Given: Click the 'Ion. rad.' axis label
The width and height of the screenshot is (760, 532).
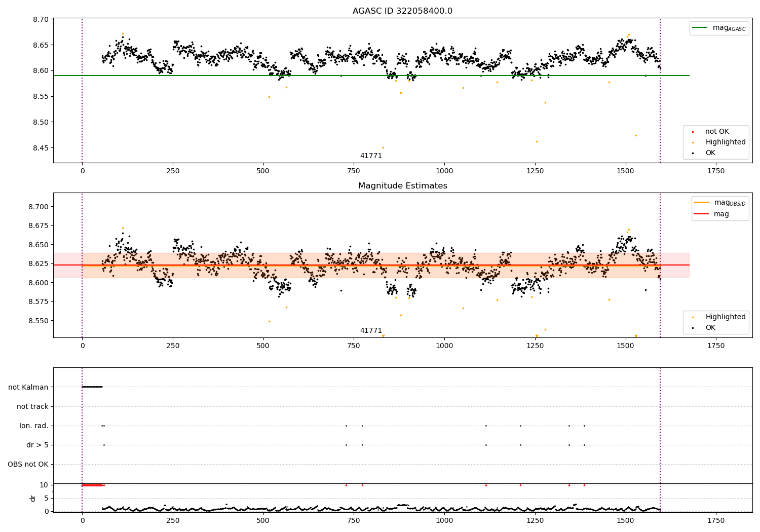Looking at the screenshot, I should pos(34,426).
